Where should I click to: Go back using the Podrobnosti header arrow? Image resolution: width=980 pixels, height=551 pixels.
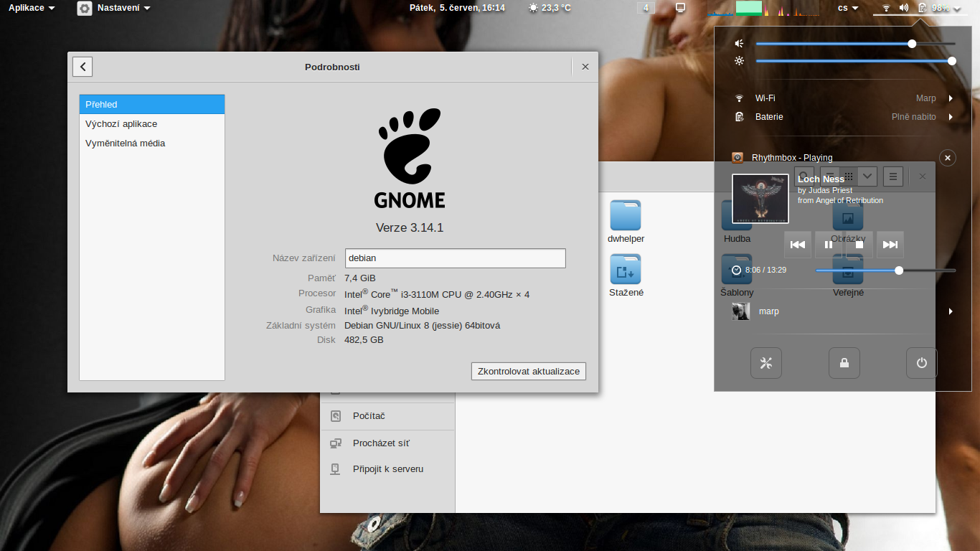coord(83,67)
